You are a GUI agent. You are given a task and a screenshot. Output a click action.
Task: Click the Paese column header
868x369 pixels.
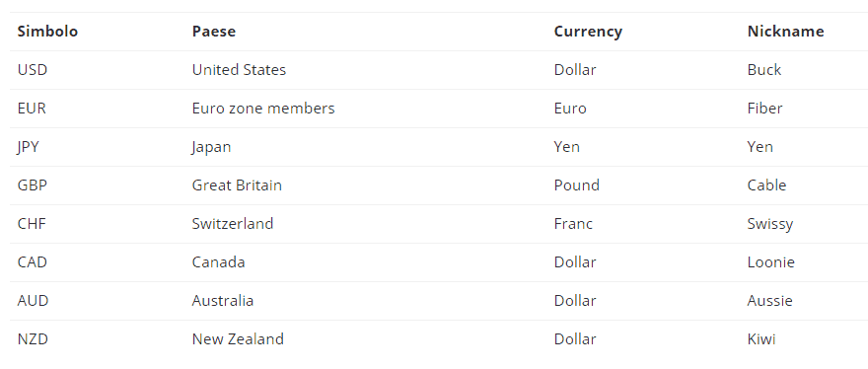pos(214,32)
